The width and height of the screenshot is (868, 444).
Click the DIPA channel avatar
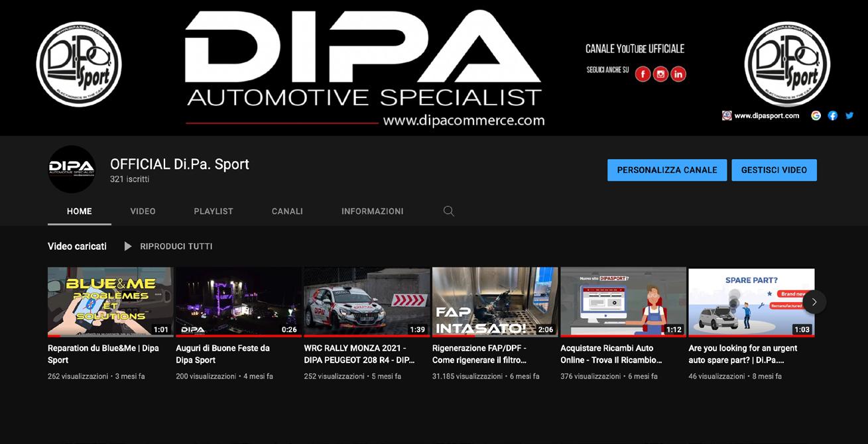coord(72,169)
